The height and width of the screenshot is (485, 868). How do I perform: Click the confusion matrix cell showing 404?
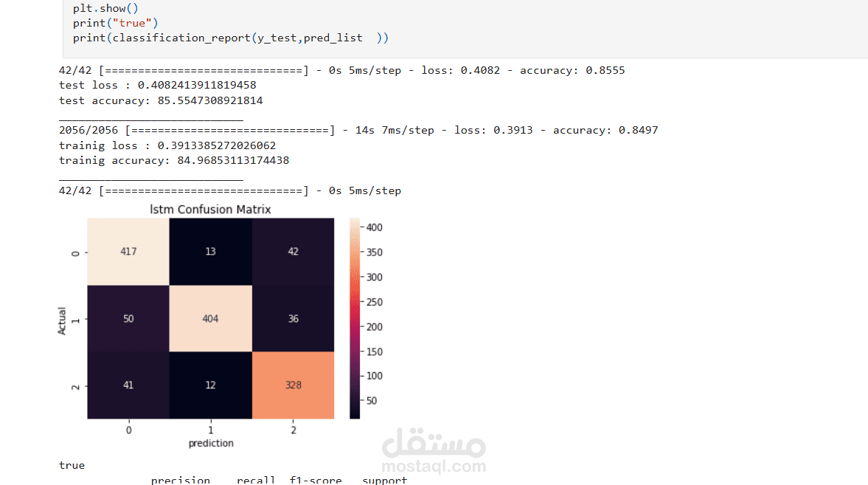pos(210,319)
